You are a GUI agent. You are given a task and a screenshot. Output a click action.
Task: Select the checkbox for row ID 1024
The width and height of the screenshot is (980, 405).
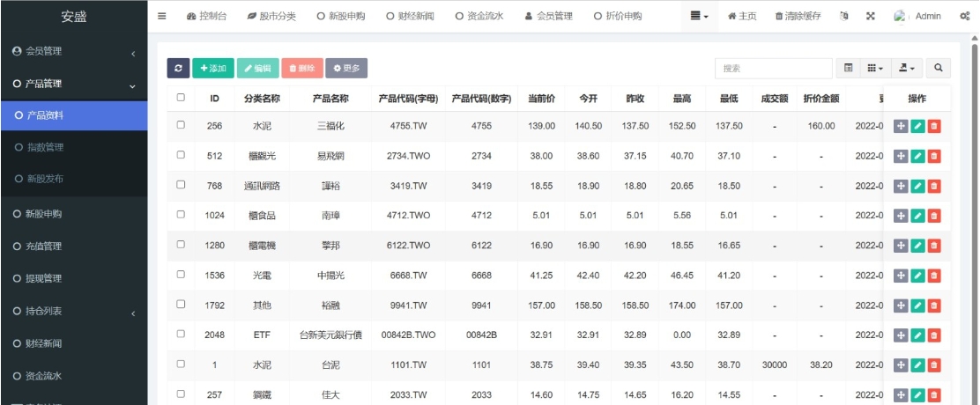[181, 214]
